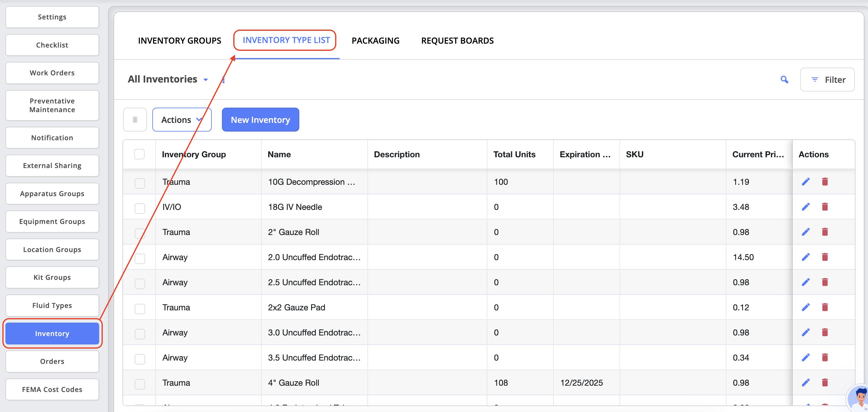Viewport: 868px width, 412px height.
Task: Select the 2x2 Gauze Pad row checkbox
Action: (140, 309)
